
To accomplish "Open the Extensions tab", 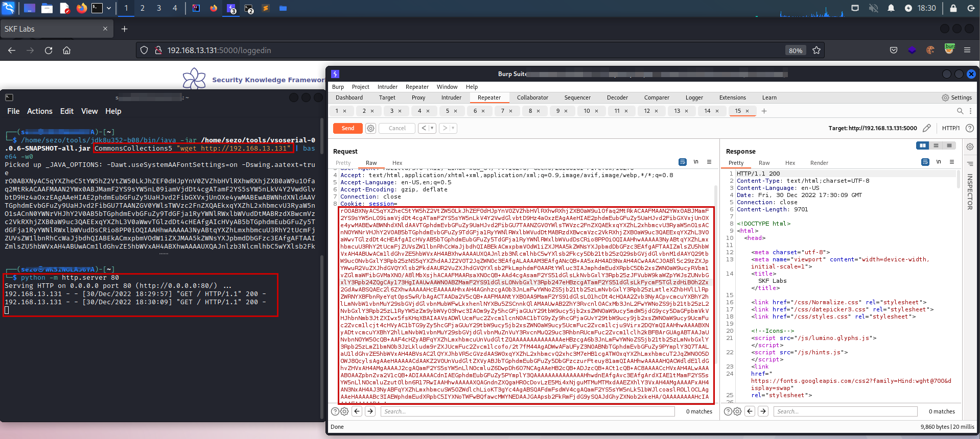I will (733, 97).
